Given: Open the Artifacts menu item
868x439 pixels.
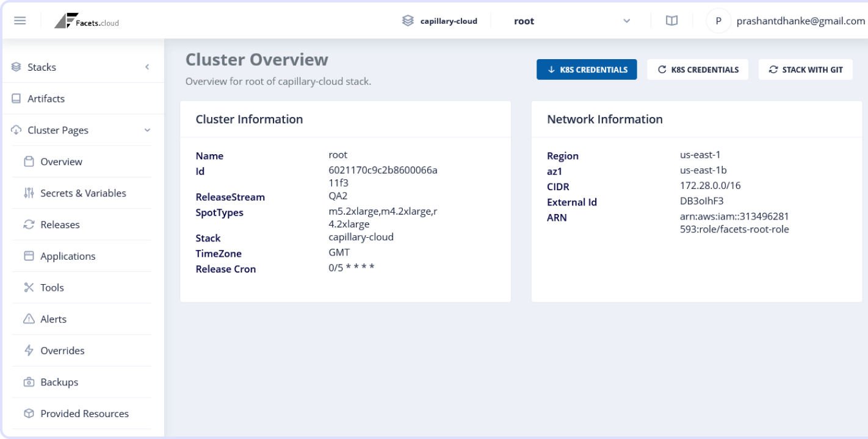Looking at the screenshot, I should tap(82, 99).
